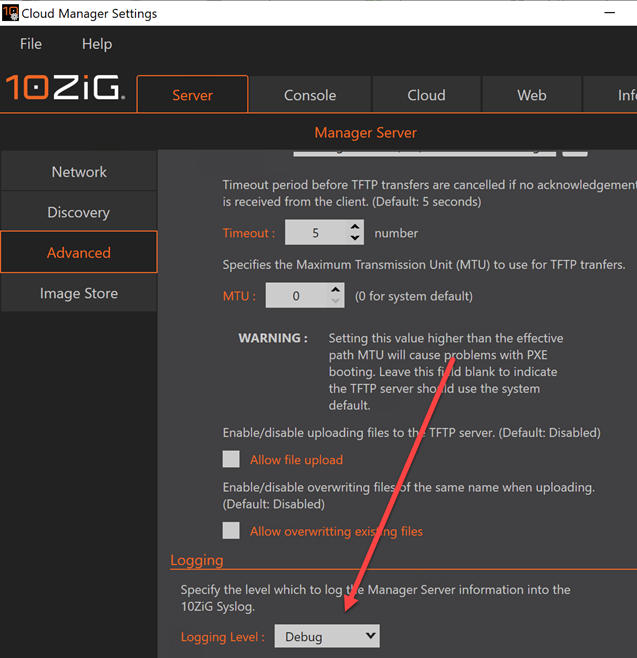Minimize the Cloud Manager Settings window
Image resolution: width=637 pixels, height=658 pixels.
(x=610, y=13)
